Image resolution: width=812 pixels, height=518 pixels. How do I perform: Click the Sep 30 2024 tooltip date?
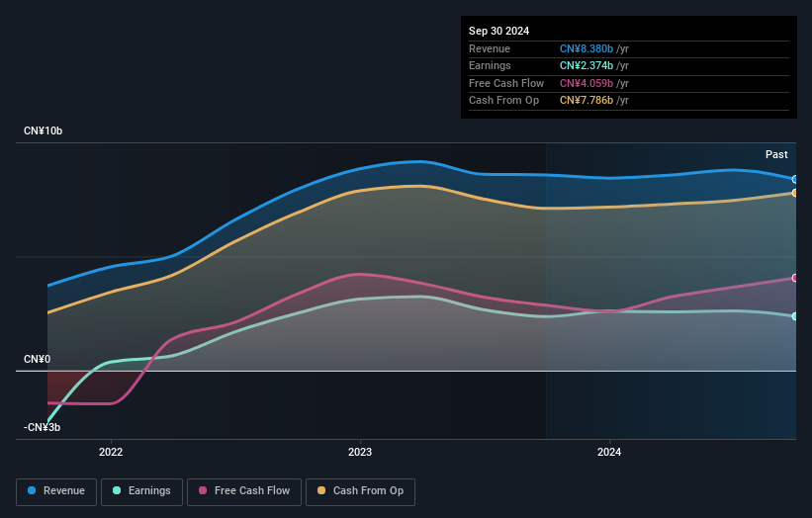click(498, 31)
